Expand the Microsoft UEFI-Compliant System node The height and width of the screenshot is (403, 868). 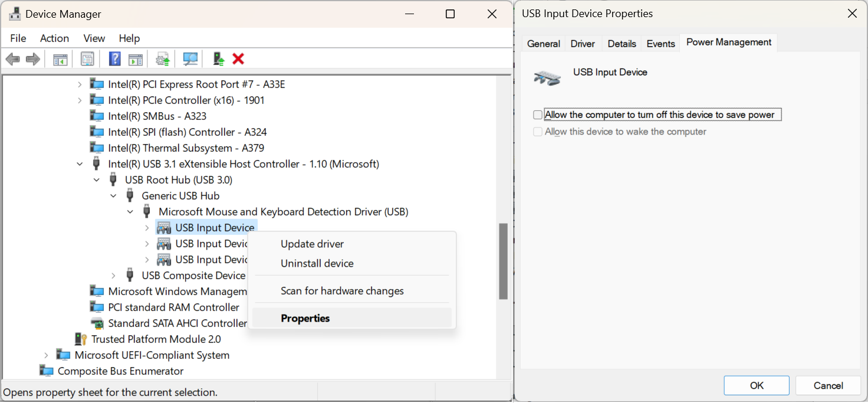[x=47, y=355]
